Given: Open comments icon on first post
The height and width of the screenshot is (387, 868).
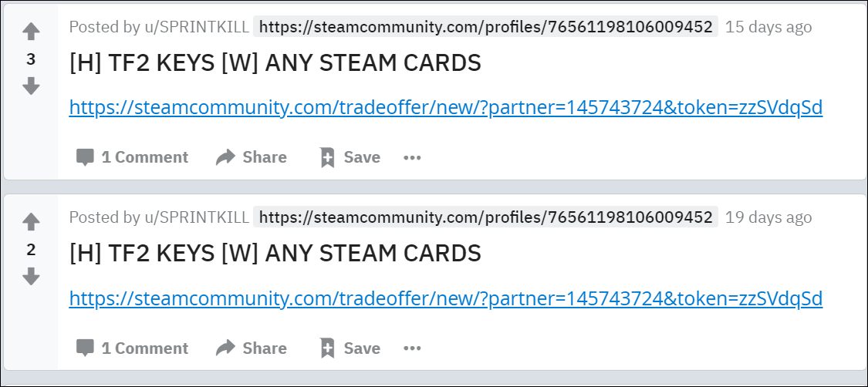Looking at the screenshot, I should (85, 157).
